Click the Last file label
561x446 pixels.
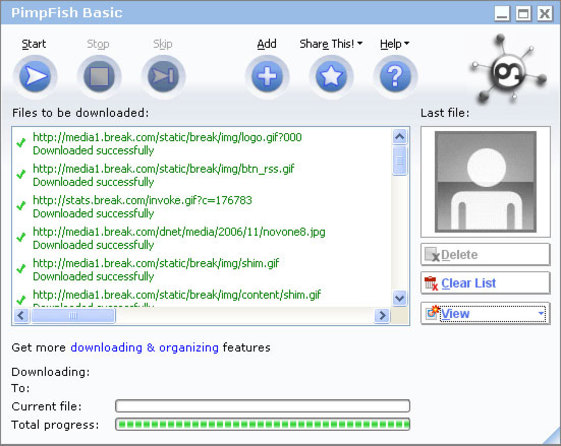click(445, 113)
